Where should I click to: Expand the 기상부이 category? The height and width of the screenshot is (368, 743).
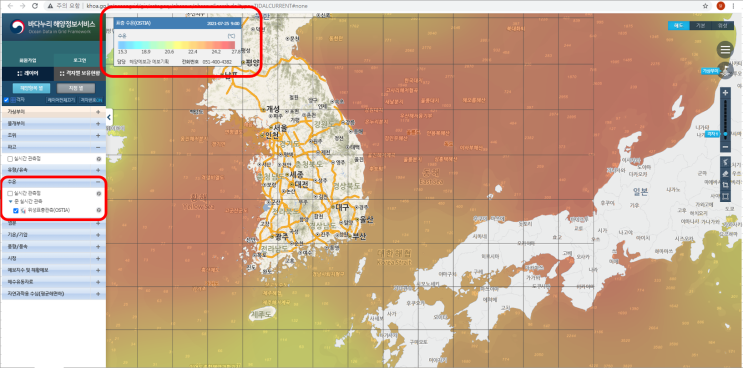coord(98,112)
